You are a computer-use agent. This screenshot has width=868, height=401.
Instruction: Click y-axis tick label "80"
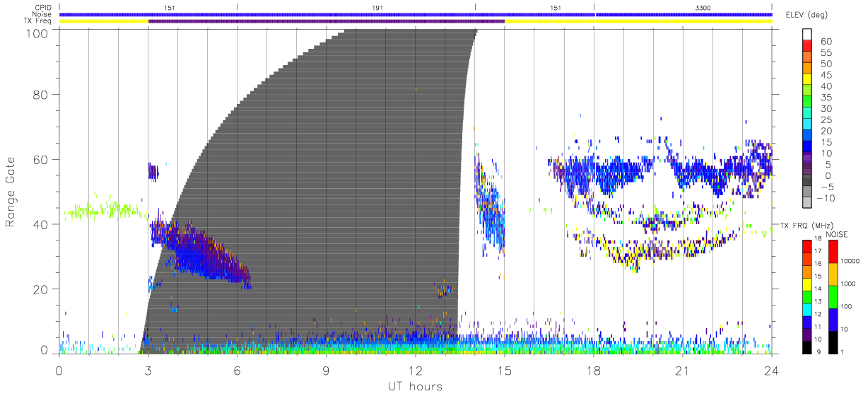[42, 94]
